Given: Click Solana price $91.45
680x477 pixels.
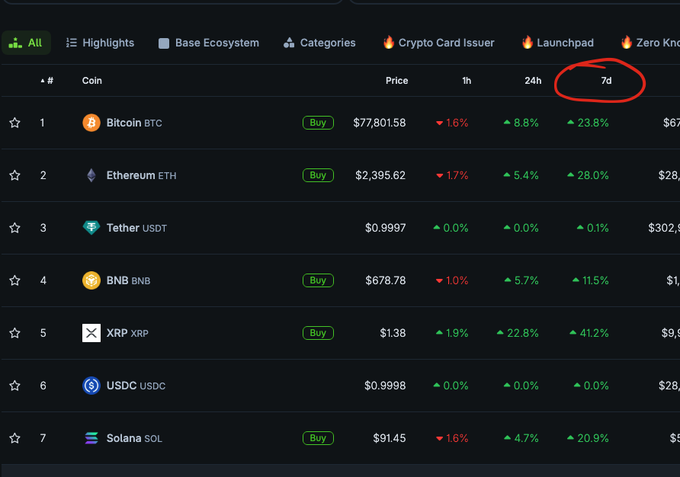Looking at the screenshot, I should pyautogui.click(x=389, y=438).
